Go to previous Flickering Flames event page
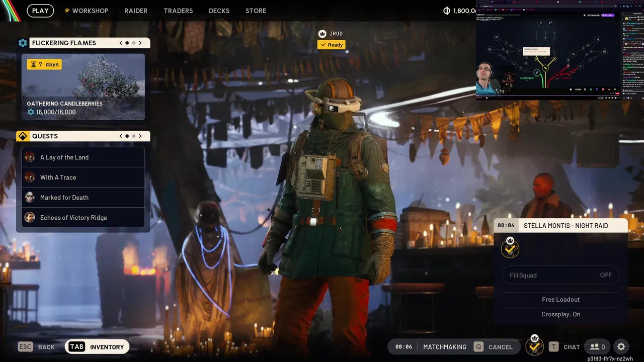 pyautogui.click(x=121, y=43)
